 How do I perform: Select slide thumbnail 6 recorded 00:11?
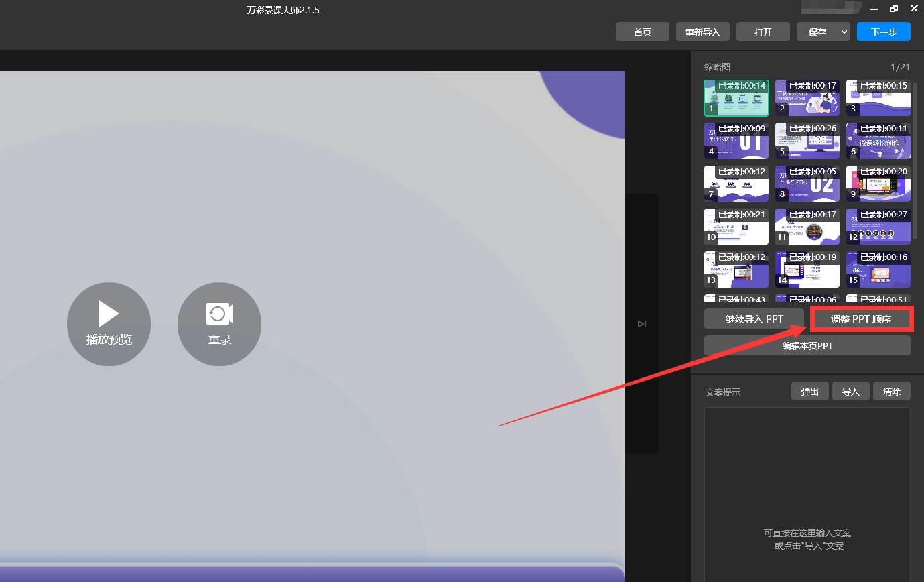(x=878, y=141)
